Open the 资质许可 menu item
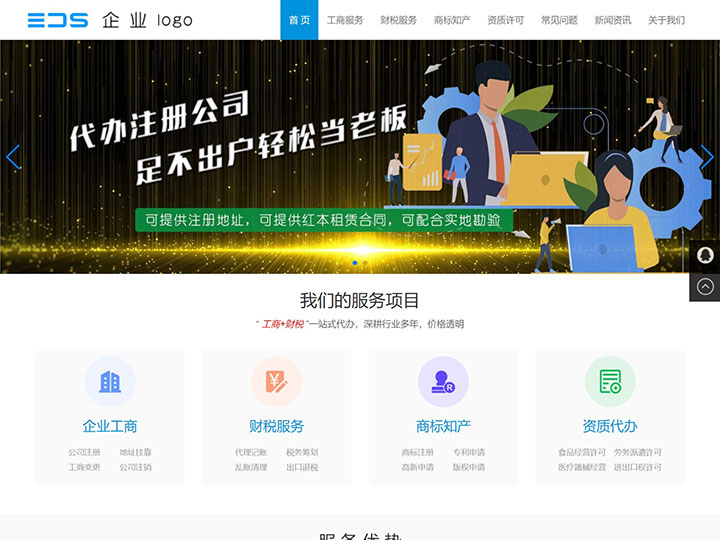The height and width of the screenshot is (540, 720). pos(506,20)
